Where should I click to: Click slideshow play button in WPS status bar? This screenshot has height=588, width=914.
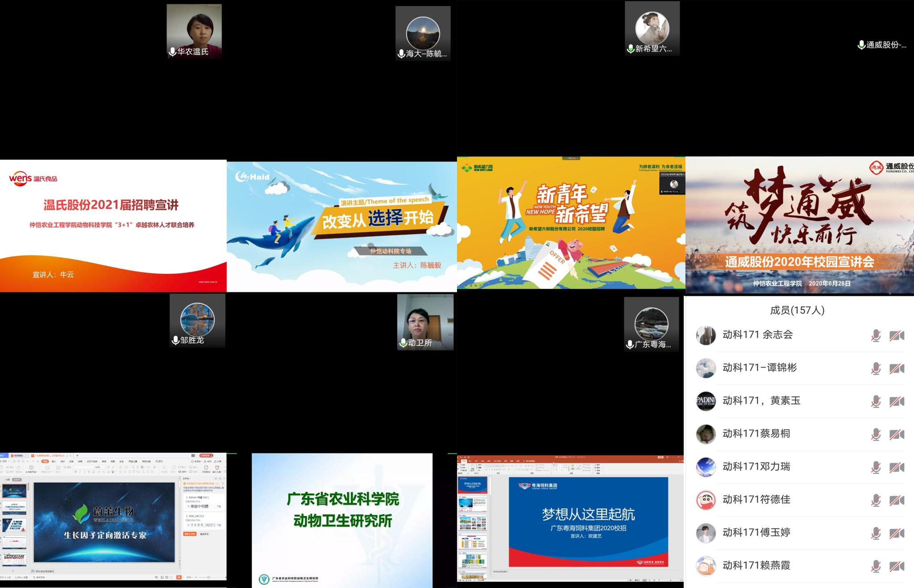(179, 577)
